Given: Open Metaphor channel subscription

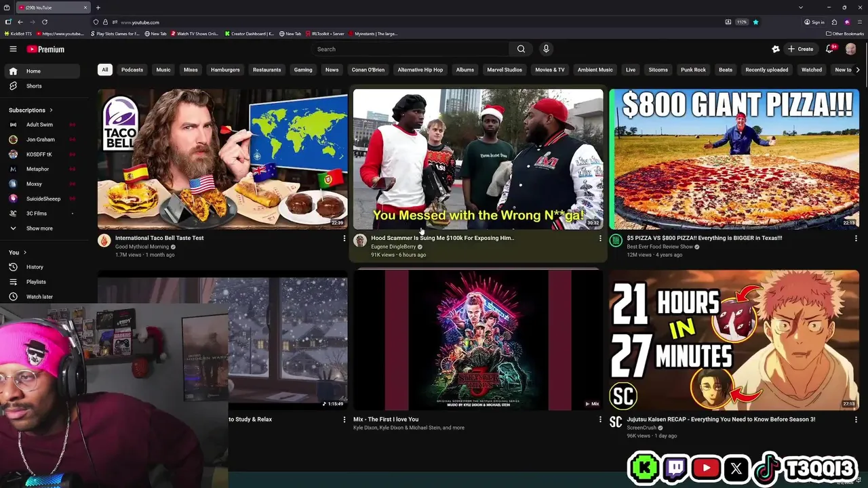Looking at the screenshot, I should (x=41, y=169).
